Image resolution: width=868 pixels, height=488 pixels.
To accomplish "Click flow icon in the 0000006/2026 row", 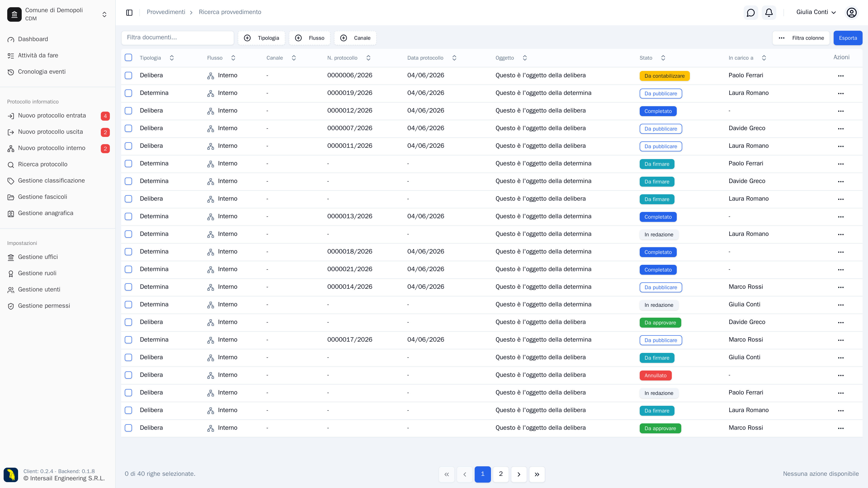I will [211, 76].
